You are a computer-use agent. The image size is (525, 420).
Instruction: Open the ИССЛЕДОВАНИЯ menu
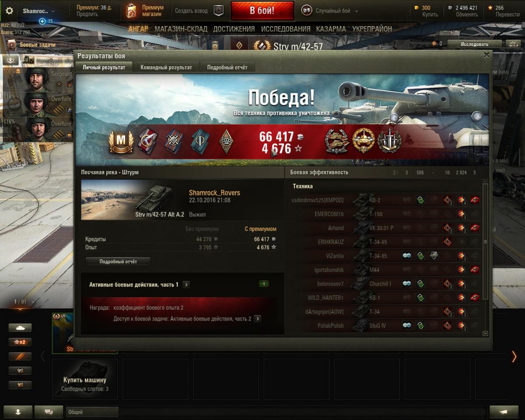point(286,29)
